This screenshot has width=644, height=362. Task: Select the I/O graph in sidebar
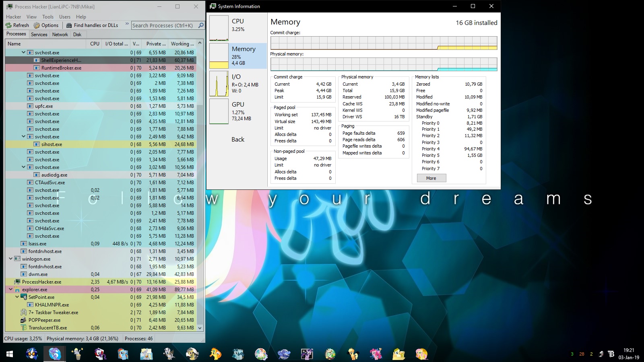tap(219, 84)
